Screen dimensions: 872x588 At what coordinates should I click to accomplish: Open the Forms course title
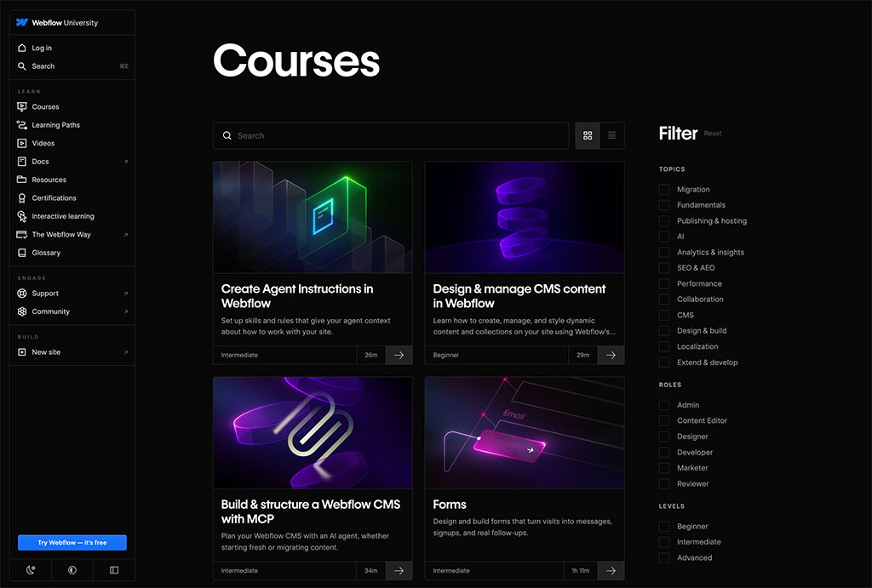coord(450,505)
